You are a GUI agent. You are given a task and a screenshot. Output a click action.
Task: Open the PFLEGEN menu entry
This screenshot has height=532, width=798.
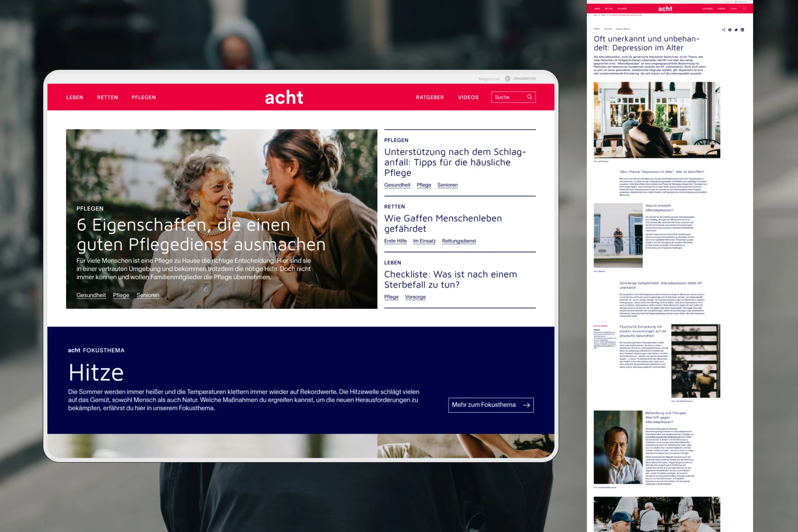pyautogui.click(x=144, y=97)
